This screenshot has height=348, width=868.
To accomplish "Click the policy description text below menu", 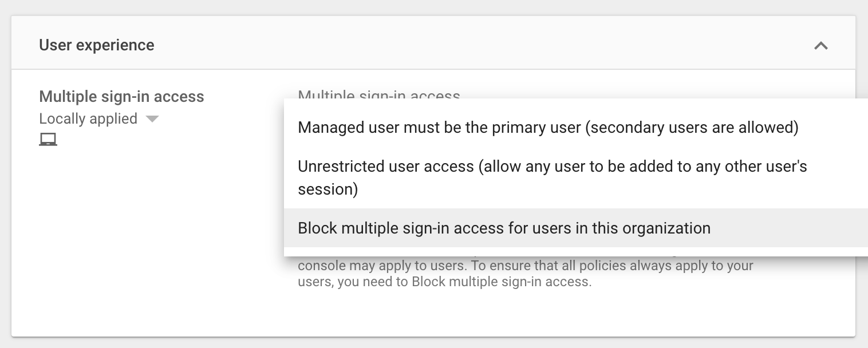I will coord(526,274).
